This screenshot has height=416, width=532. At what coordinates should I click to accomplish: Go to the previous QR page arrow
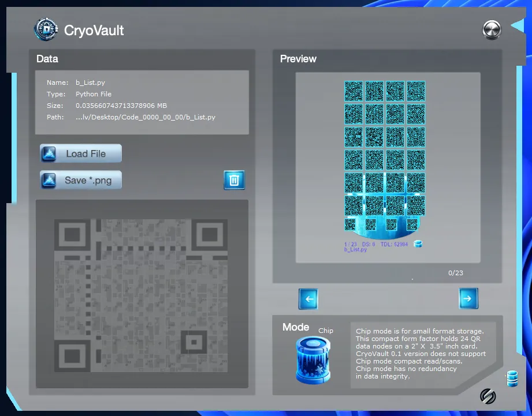click(308, 299)
